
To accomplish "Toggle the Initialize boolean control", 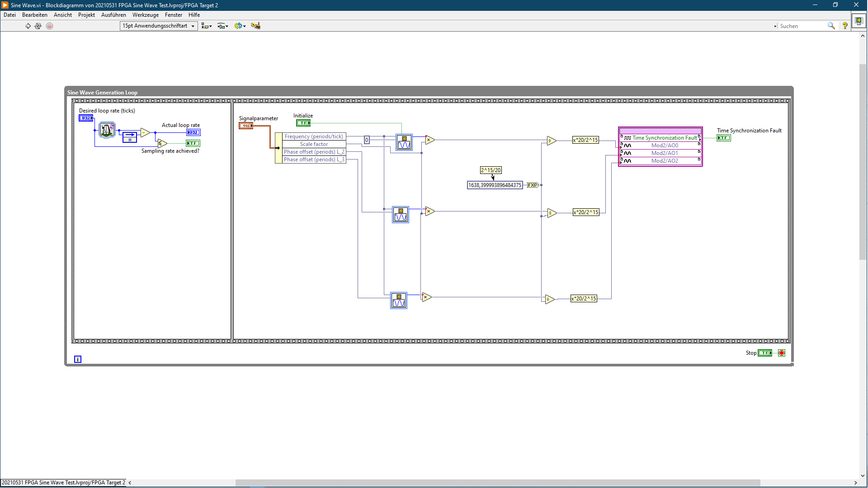I will click(303, 123).
